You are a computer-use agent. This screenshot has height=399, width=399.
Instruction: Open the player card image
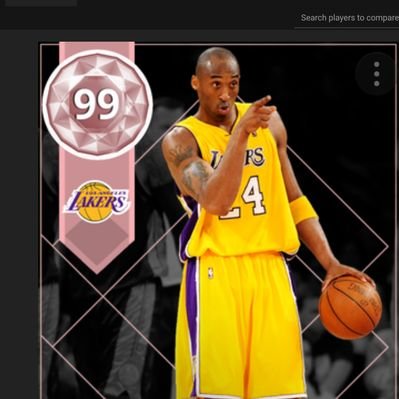[x=219, y=220]
